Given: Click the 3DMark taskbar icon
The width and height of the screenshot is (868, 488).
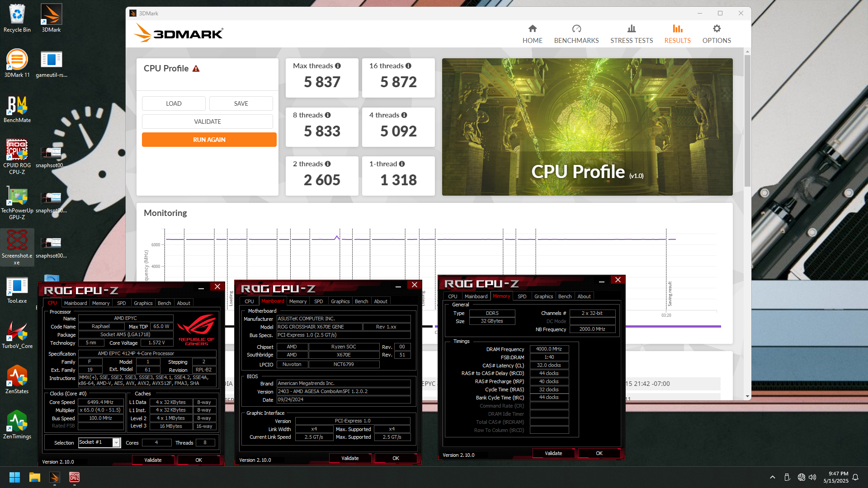Looking at the screenshot, I should tap(55, 477).
